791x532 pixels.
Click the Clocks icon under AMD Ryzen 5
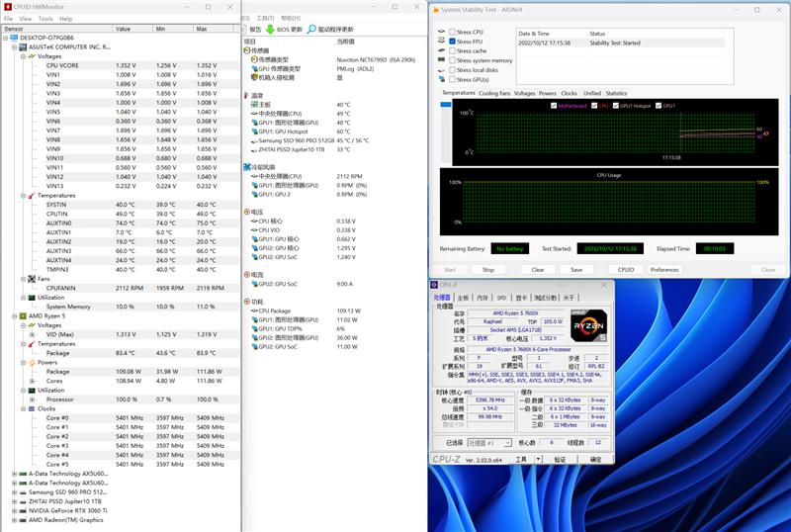point(32,408)
